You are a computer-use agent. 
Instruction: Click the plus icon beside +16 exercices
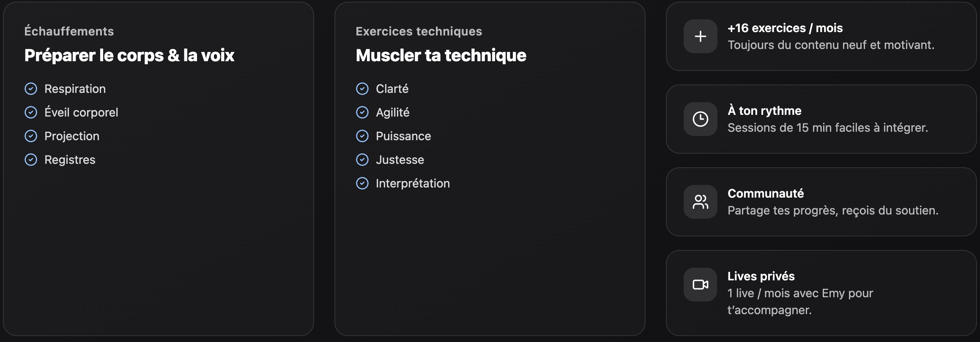click(x=700, y=36)
